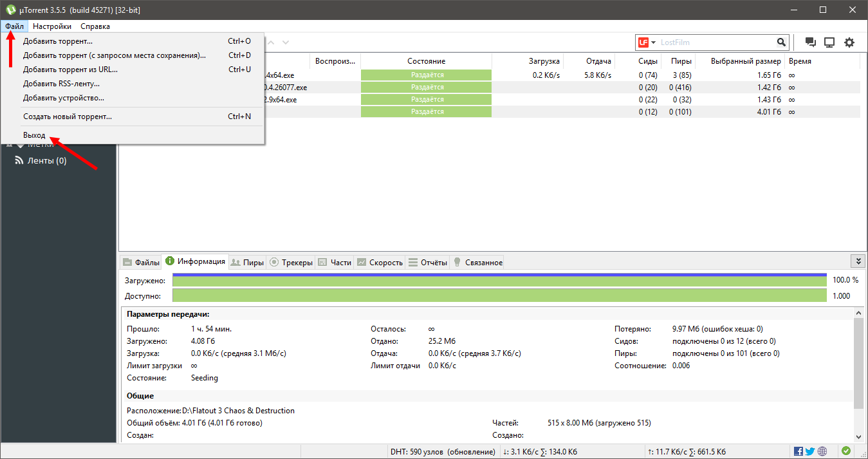Switch to the Части tab
The width and height of the screenshot is (868, 459).
click(335, 262)
